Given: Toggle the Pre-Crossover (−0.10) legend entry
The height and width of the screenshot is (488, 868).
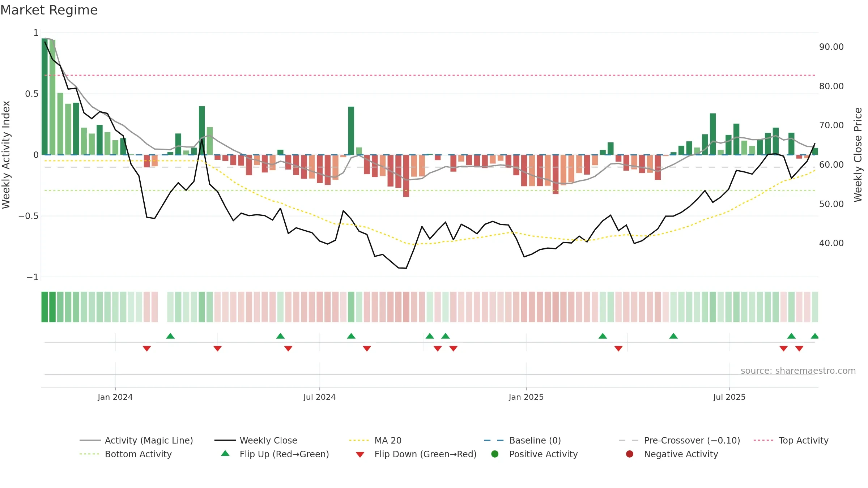Looking at the screenshot, I should point(679,440).
